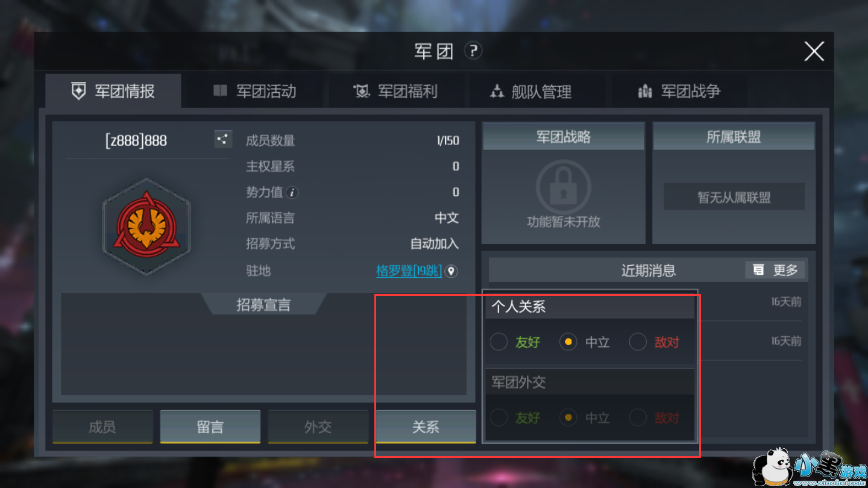Switch to the 军团活动 tab

[254, 91]
